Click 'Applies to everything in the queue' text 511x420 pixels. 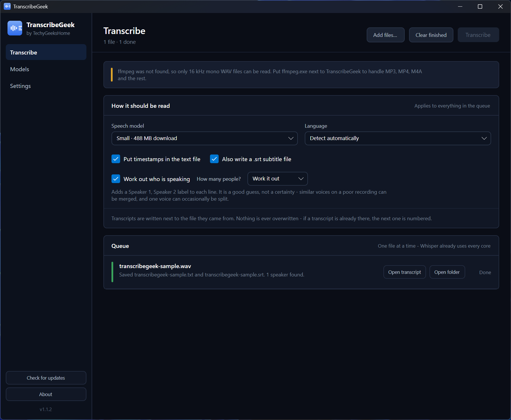point(452,106)
